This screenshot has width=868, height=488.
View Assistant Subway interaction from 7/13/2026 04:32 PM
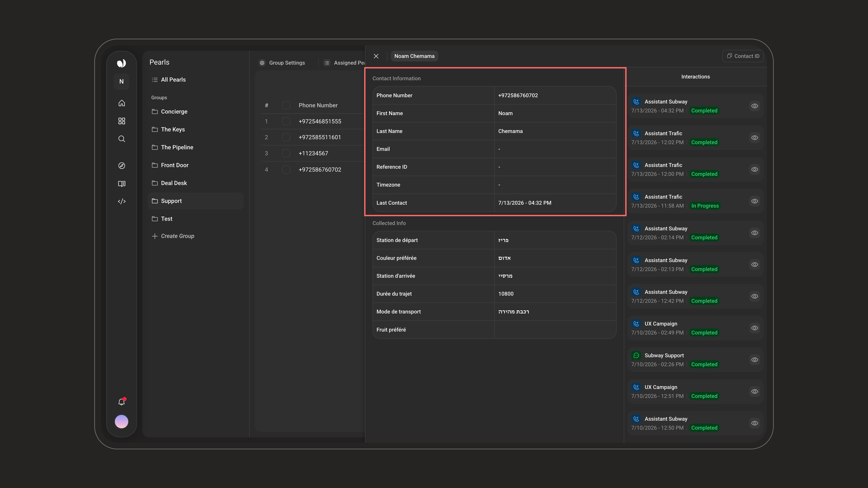tap(754, 106)
